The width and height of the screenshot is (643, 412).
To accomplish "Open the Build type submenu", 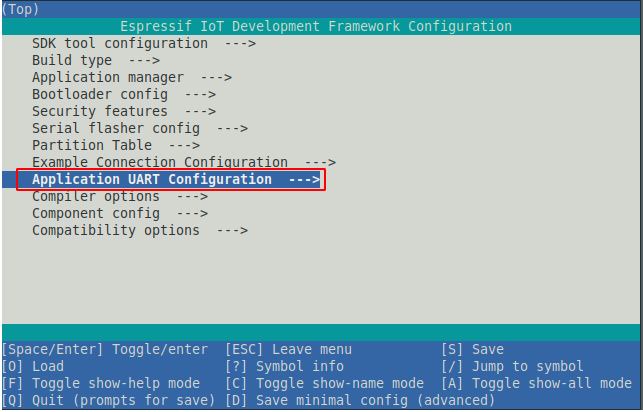I will click(x=72, y=60).
